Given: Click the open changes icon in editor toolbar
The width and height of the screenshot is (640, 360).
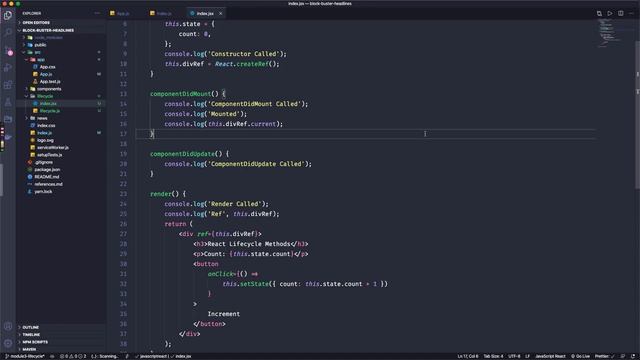Looking at the screenshot, I should point(599,13).
